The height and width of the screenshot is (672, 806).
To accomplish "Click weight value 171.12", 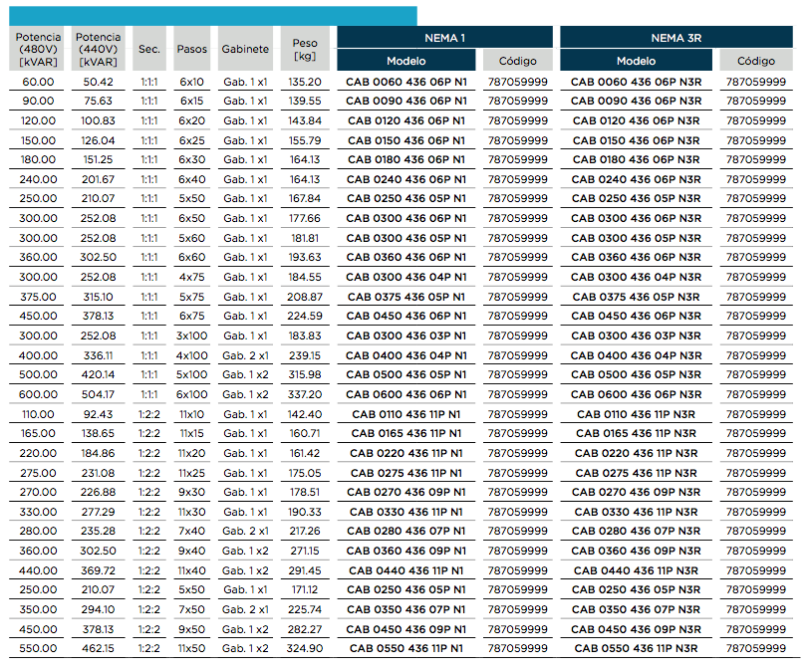I will pyautogui.click(x=305, y=589).
